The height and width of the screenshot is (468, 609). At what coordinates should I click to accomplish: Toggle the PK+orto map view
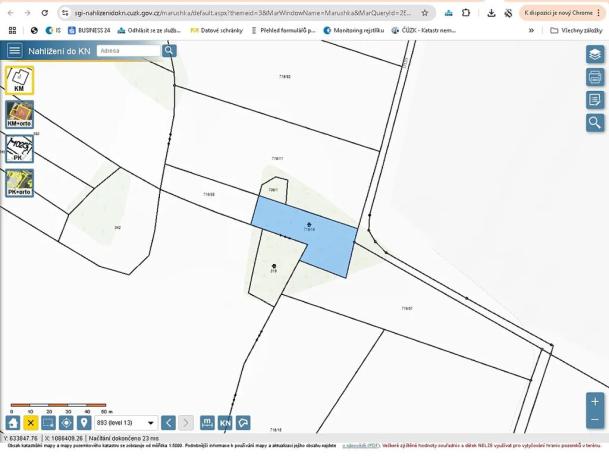(19, 182)
